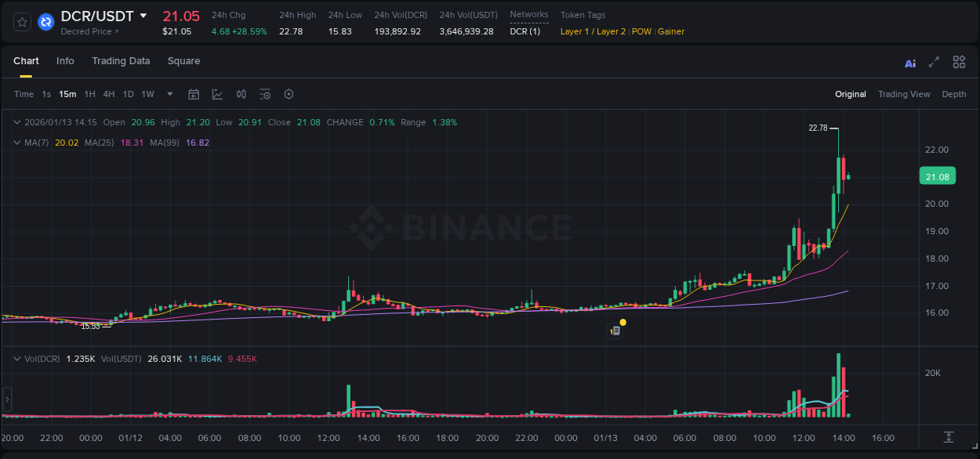Open the extra timeframes dropdown arrow
The width and height of the screenshot is (980, 459).
pos(169,94)
